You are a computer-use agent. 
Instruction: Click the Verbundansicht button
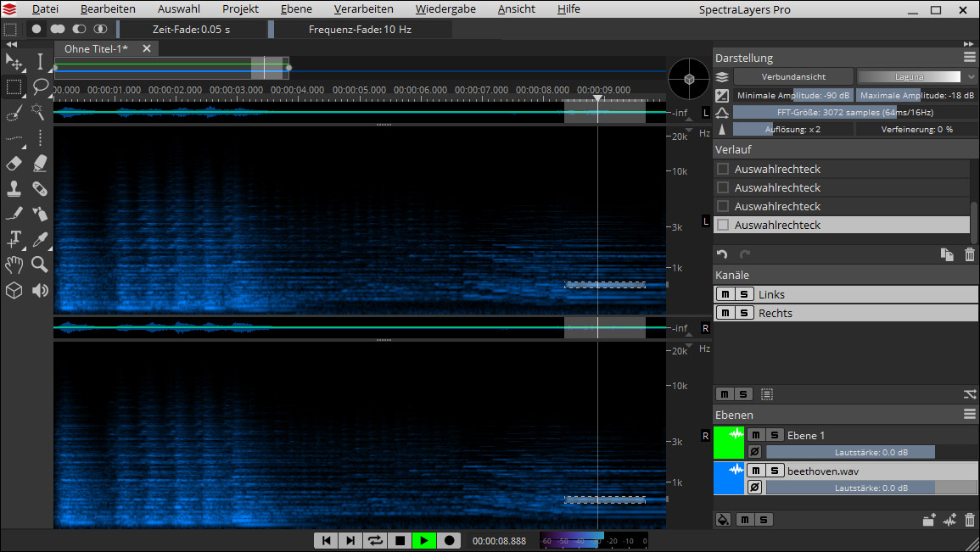(793, 76)
